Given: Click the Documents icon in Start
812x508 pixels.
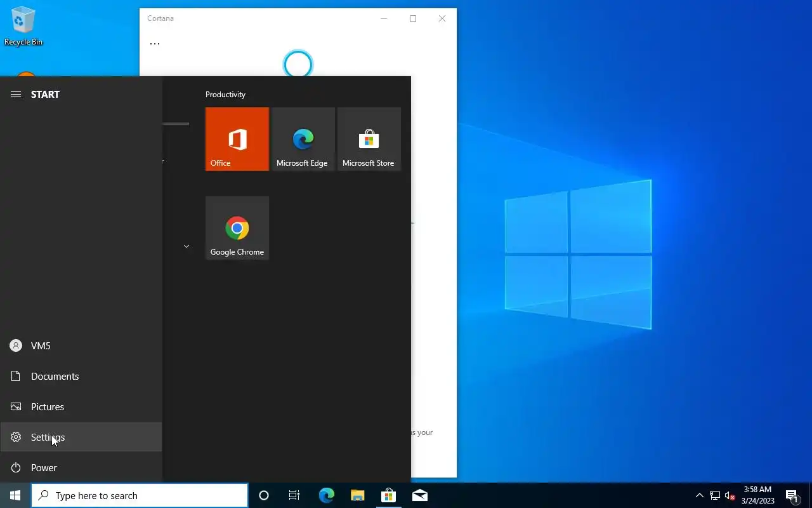Looking at the screenshot, I should tap(16, 376).
